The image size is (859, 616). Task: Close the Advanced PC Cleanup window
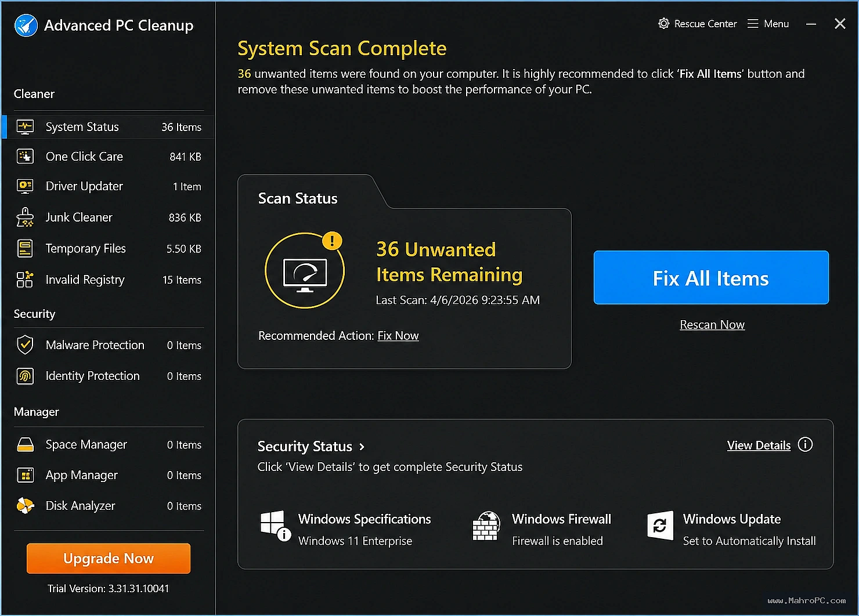tap(840, 24)
